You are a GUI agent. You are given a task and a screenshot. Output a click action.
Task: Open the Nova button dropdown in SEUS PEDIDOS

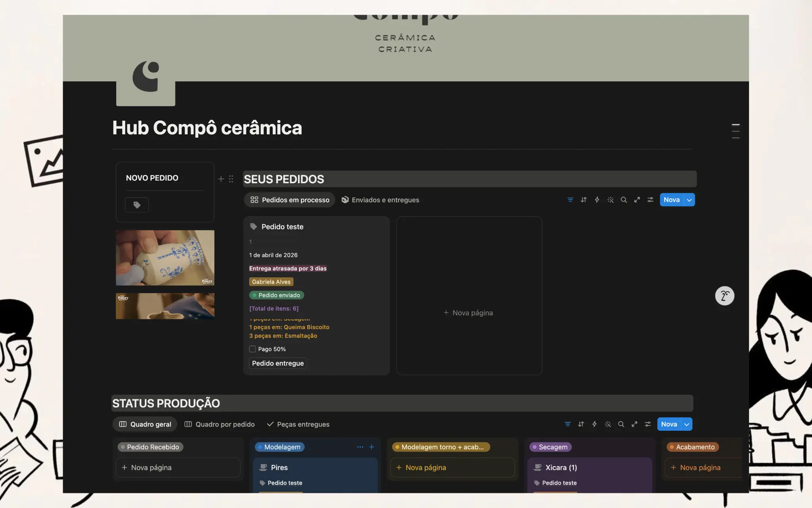(689, 200)
